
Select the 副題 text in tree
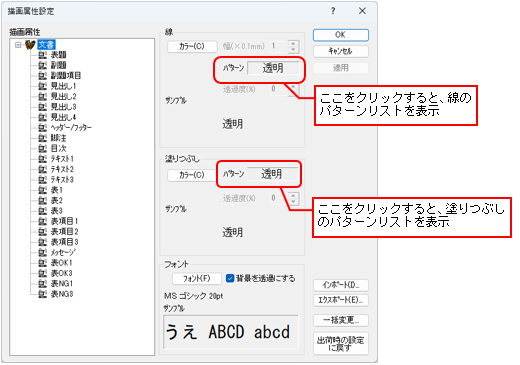(58, 65)
